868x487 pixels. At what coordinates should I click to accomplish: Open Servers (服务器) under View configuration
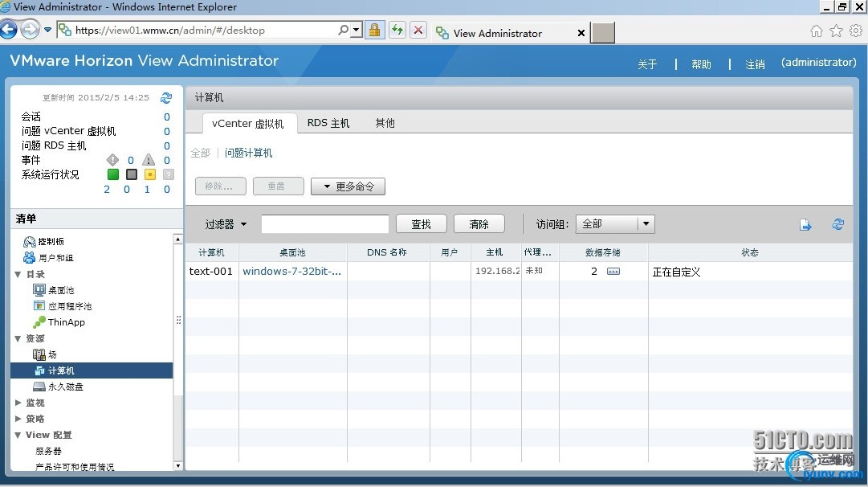(49, 451)
